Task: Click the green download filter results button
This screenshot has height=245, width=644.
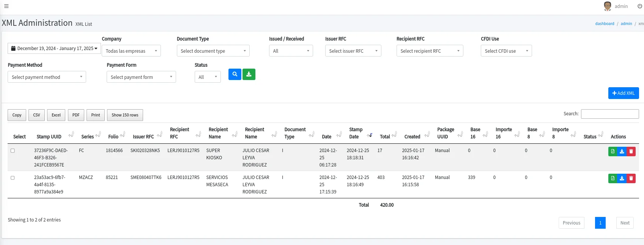Action: pyautogui.click(x=249, y=74)
